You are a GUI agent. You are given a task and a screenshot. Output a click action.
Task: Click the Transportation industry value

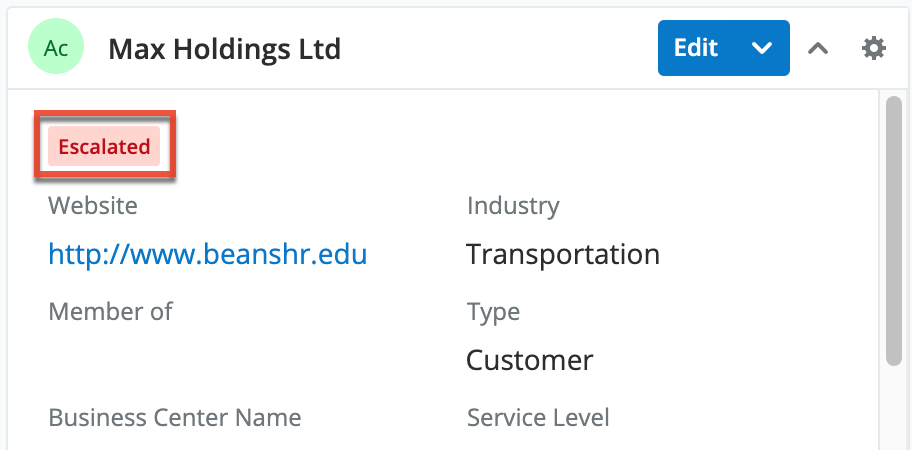(562, 255)
